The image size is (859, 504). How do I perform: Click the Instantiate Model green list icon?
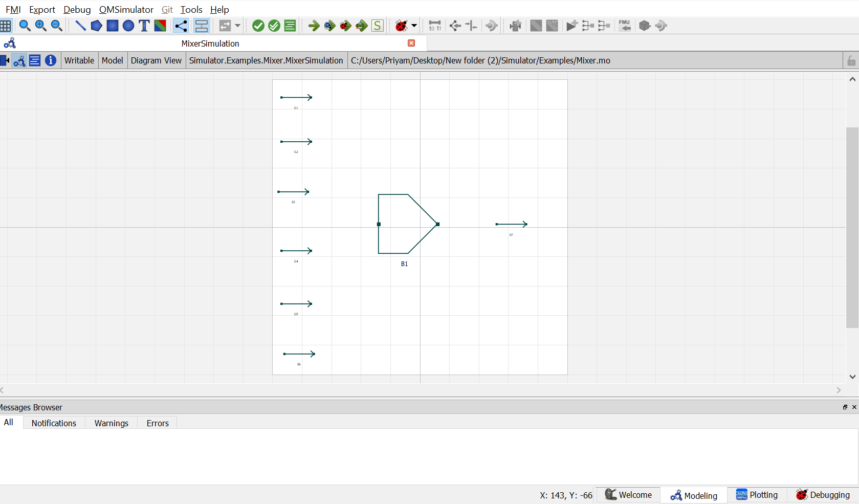[290, 26]
